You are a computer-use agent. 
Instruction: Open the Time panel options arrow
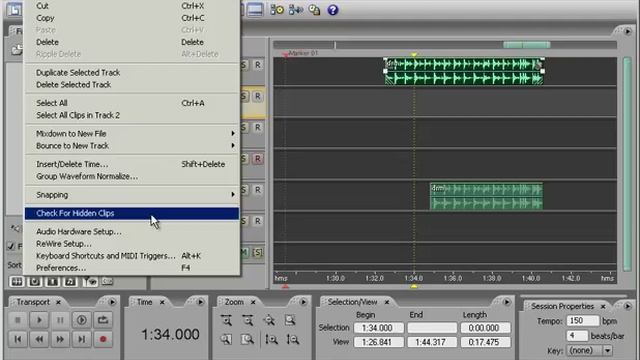(200, 302)
